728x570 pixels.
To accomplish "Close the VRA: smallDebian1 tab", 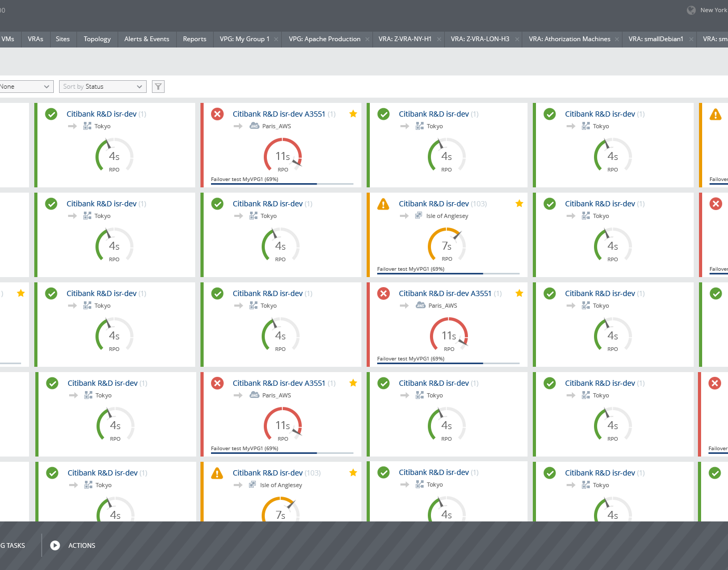I will pos(691,40).
